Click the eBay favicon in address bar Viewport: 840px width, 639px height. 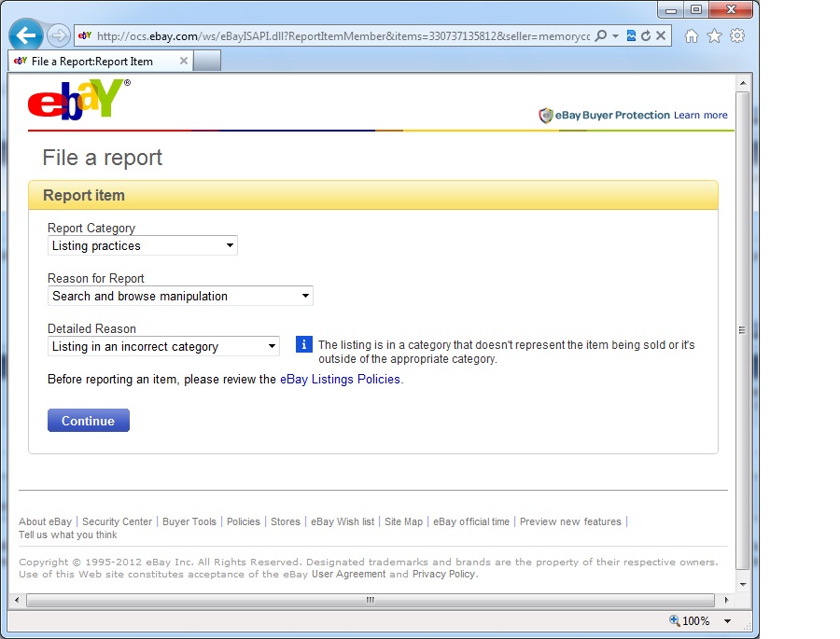[x=85, y=35]
